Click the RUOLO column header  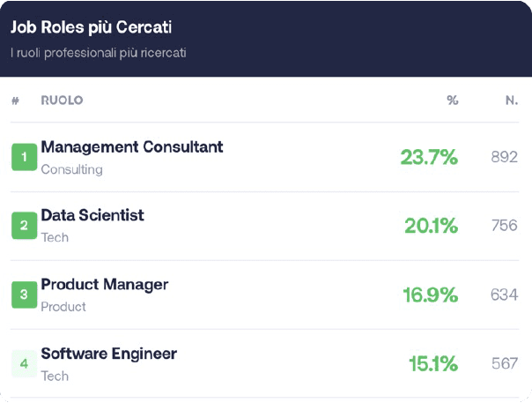tap(62, 101)
